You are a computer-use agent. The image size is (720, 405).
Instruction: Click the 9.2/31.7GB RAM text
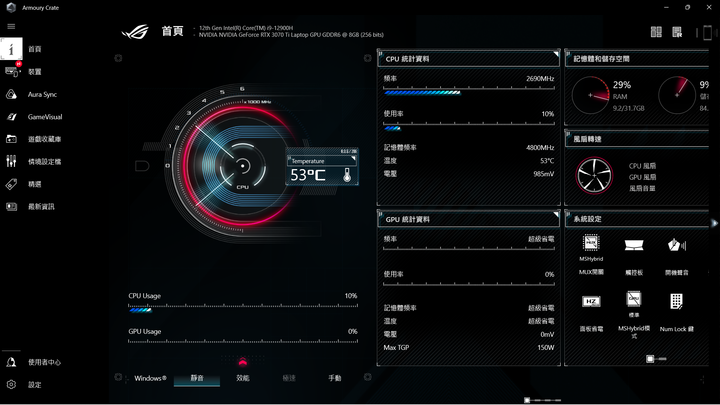pos(629,108)
